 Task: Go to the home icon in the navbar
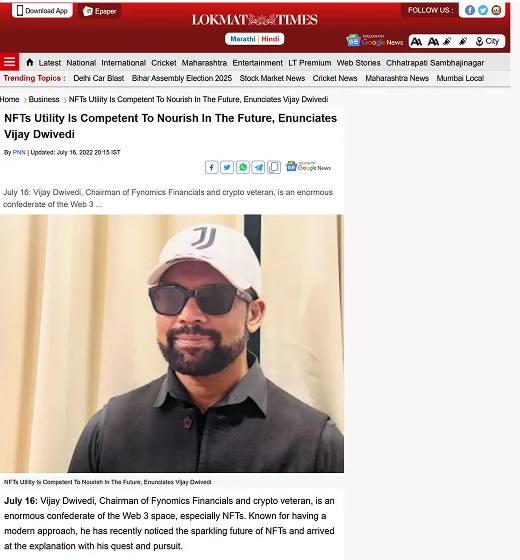pos(30,62)
